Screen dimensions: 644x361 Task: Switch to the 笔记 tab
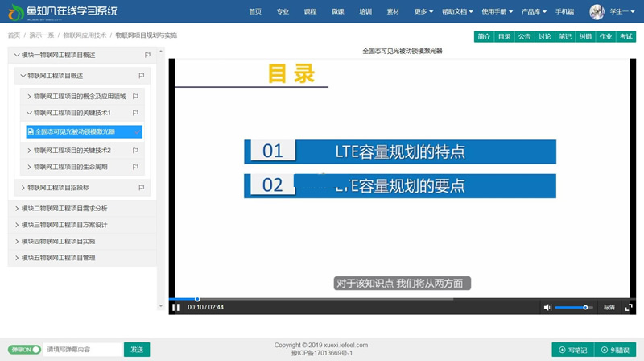tap(565, 36)
